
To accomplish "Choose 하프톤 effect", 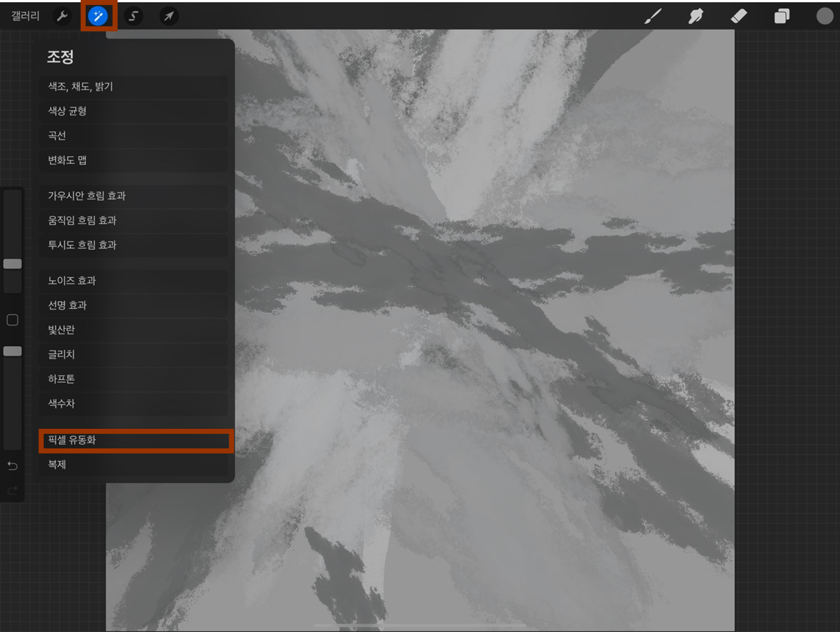I will click(x=134, y=380).
